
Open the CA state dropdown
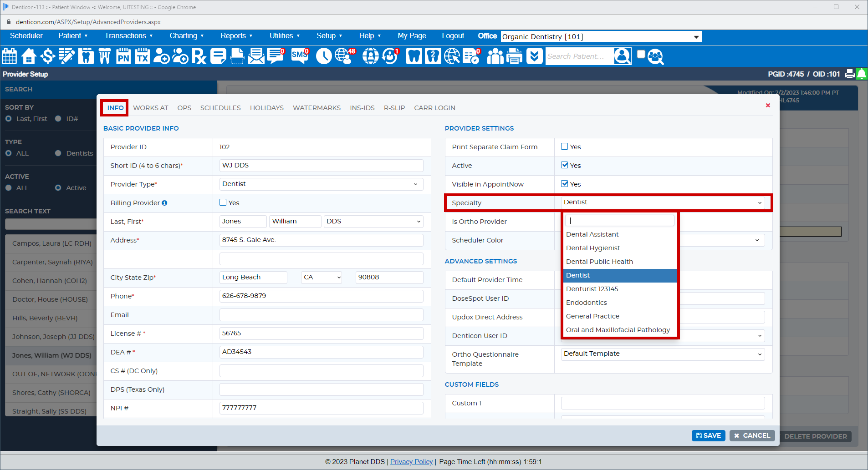pyautogui.click(x=322, y=277)
